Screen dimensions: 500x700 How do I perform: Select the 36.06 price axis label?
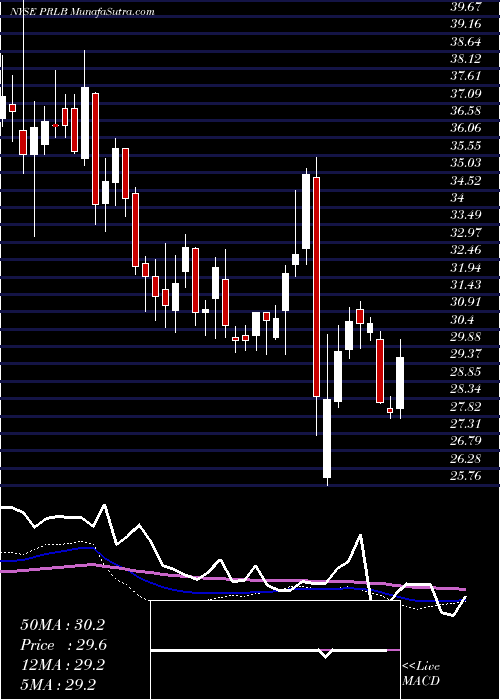(466, 128)
